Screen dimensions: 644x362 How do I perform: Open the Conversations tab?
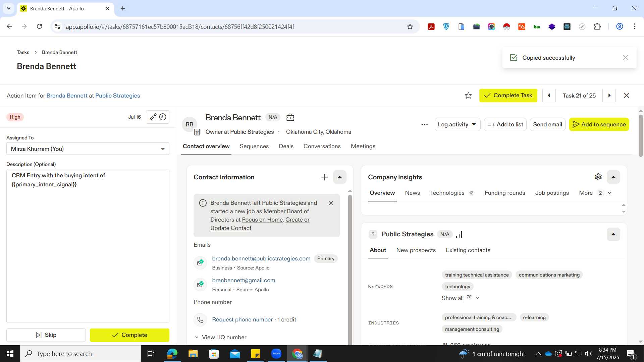tap(322, 146)
